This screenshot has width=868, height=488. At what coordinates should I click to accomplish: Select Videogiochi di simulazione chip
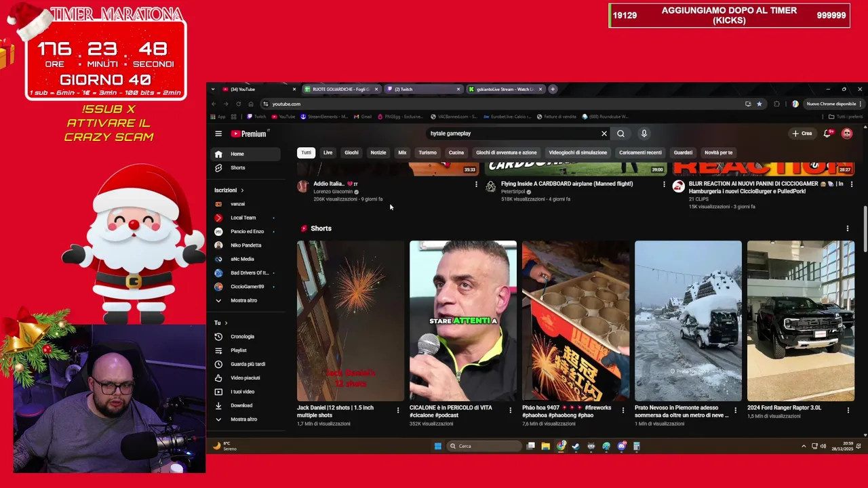click(578, 152)
